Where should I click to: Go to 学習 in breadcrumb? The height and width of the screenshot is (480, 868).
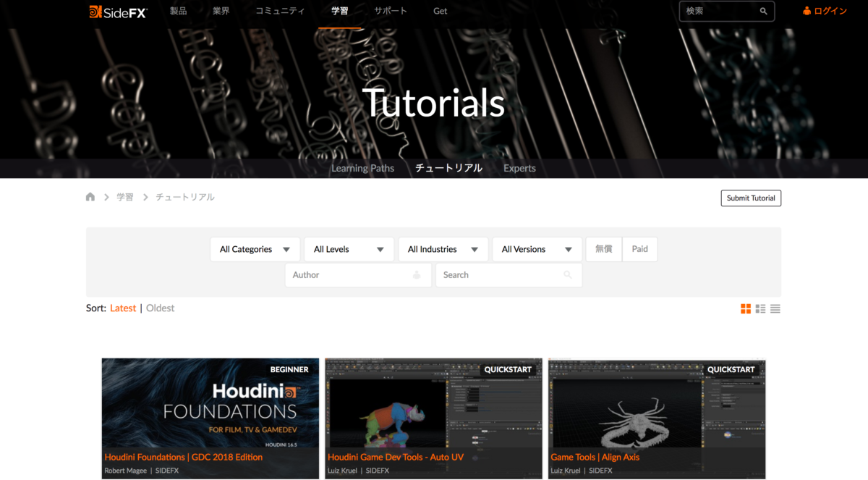[x=125, y=197]
